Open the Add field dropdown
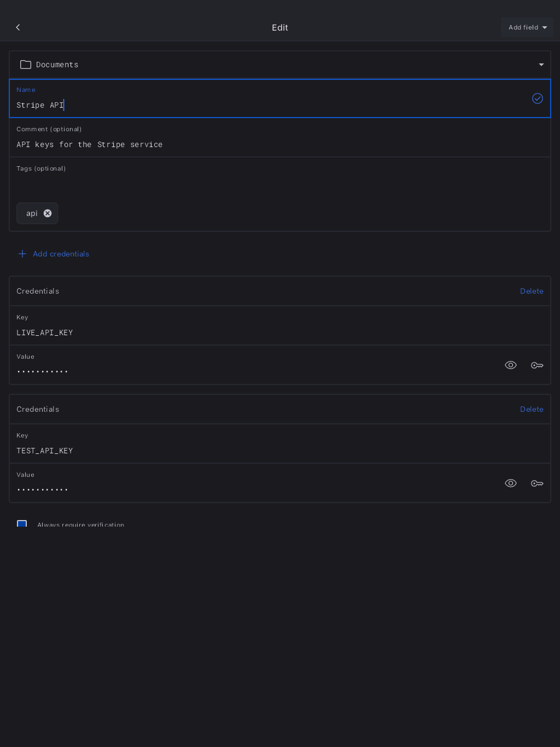This screenshot has height=747, width=560. click(527, 27)
